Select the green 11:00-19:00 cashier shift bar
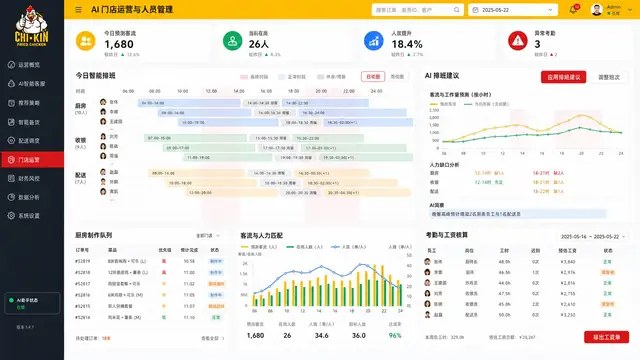This screenshot has width=640, height=360. 227,157
